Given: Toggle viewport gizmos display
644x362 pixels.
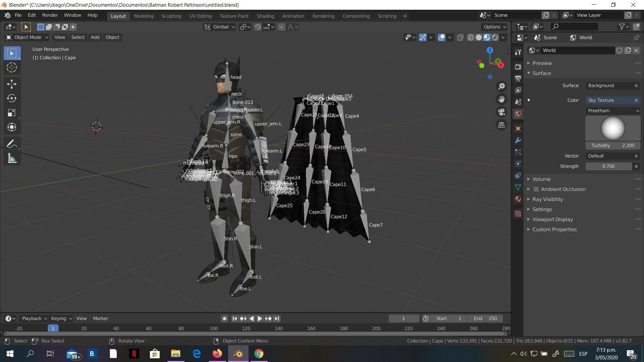Looking at the screenshot, I should [423, 38].
